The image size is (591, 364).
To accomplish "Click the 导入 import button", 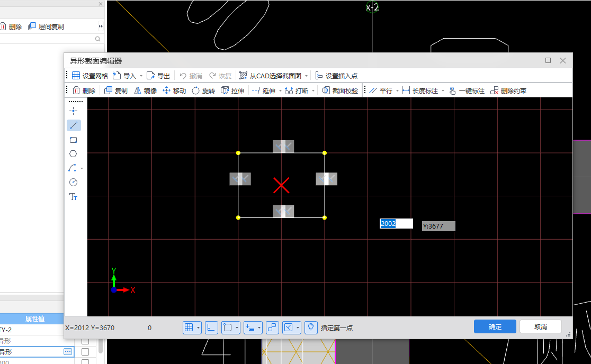I will coord(124,76).
